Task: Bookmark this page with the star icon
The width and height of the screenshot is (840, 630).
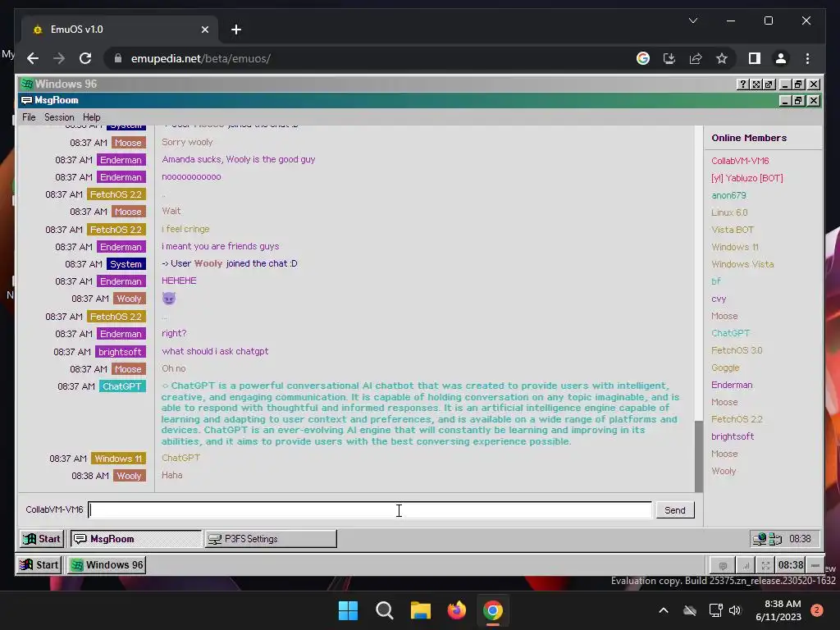Action: point(722,58)
